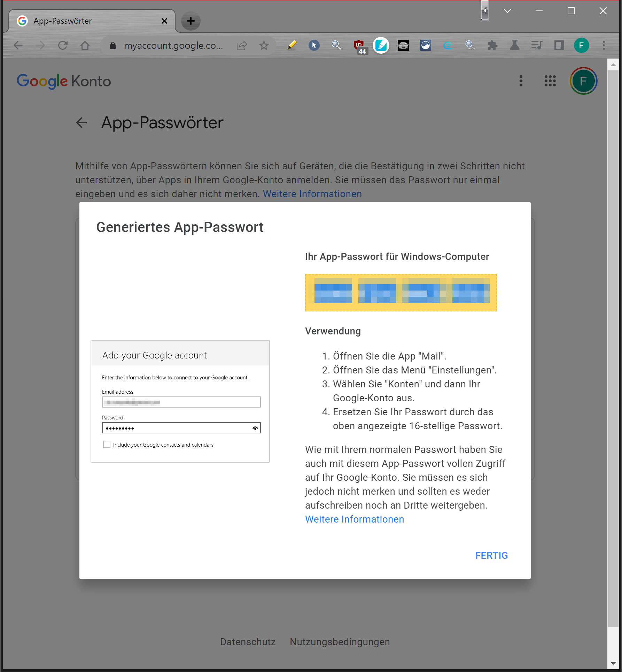View site security lock information
Viewport: 622px width, 672px height.
pos(112,46)
